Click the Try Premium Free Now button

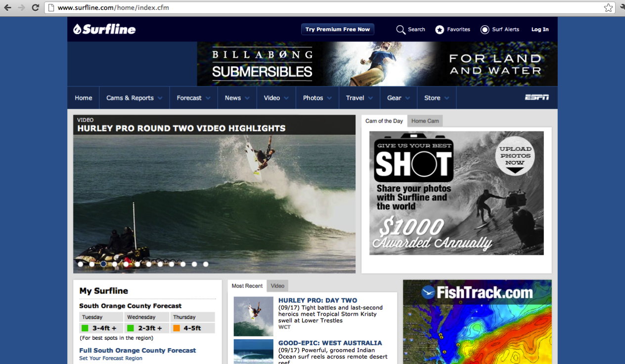click(338, 30)
